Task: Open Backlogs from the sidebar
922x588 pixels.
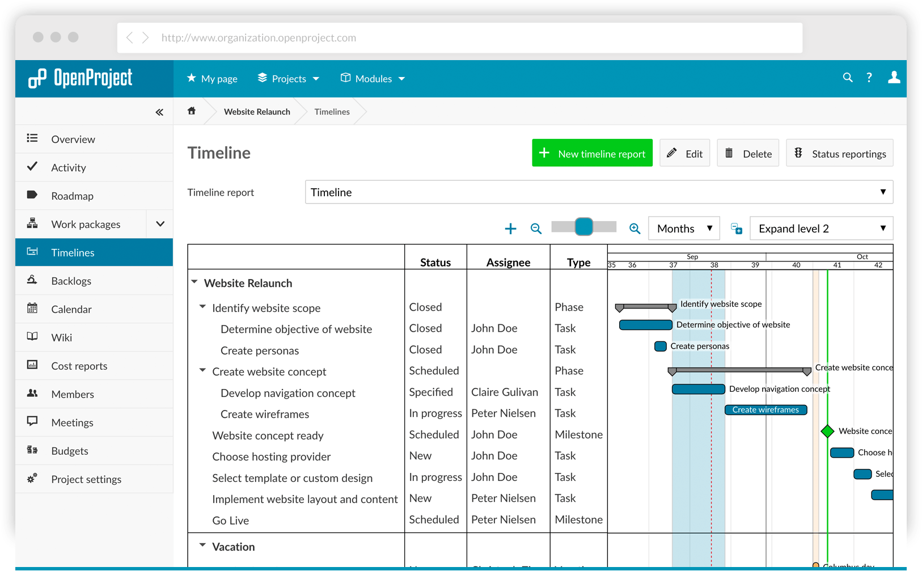Action: pyautogui.click(x=71, y=281)
